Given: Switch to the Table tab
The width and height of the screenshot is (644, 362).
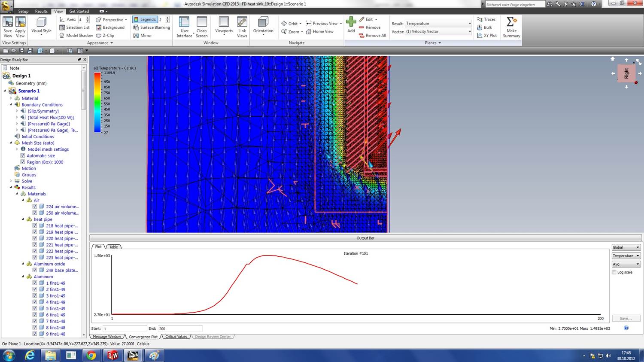Looking at the screenshot, I should (x=113, y=247).
